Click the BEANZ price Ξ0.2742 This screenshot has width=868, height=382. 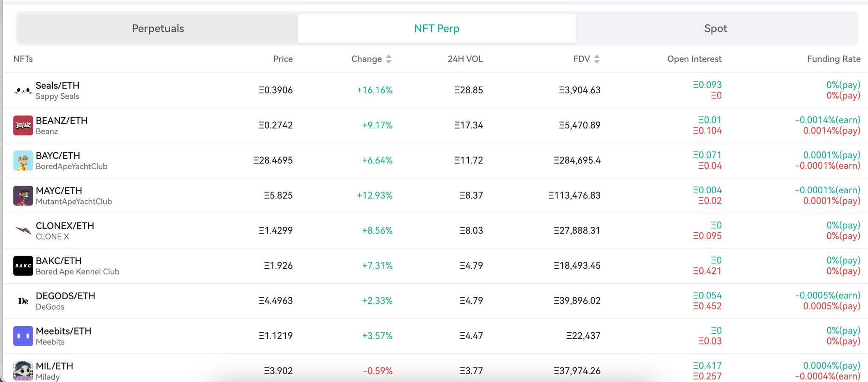[275, 125]
